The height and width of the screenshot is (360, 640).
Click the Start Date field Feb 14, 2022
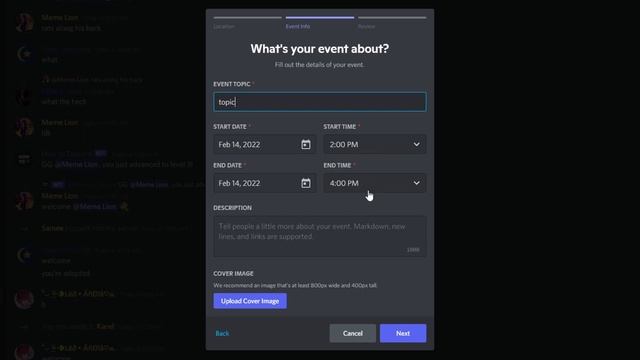point(264,144)
